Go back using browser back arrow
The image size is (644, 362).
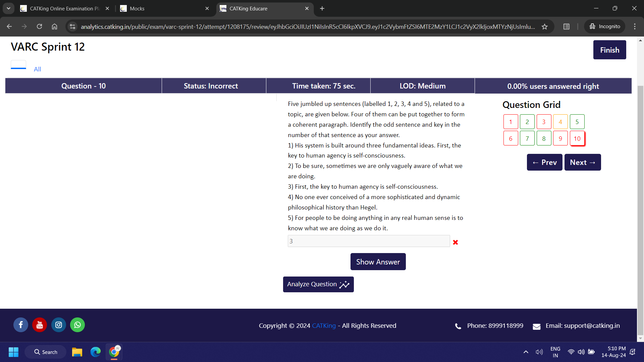point(9,26)
